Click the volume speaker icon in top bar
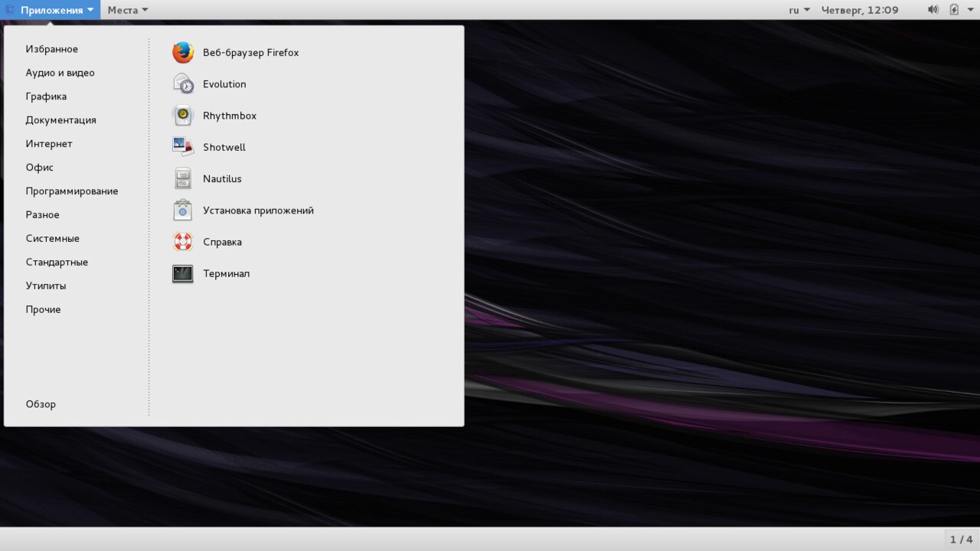The width and height of the screenshot is (980, 551). pos(933,10)
